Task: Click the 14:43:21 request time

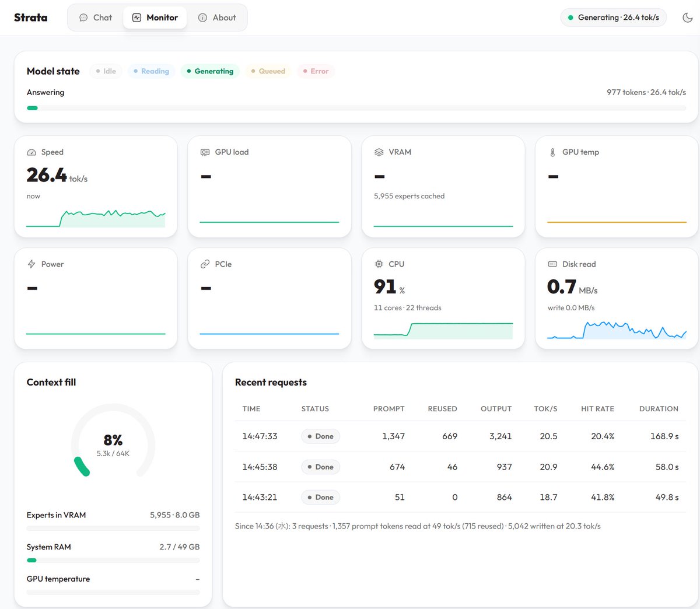Action: [260, 497]
